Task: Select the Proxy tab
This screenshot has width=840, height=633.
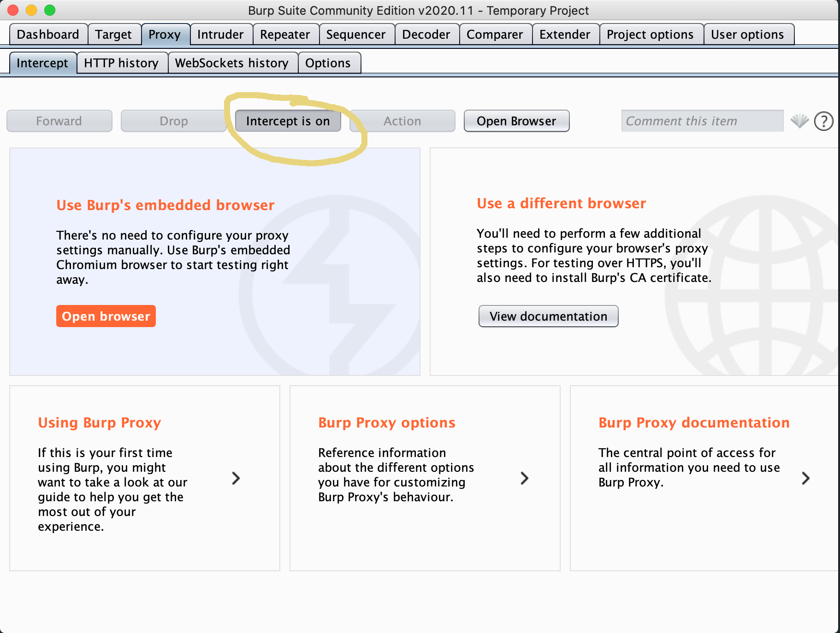Action: pyautogui.click(x=165, y=35)
